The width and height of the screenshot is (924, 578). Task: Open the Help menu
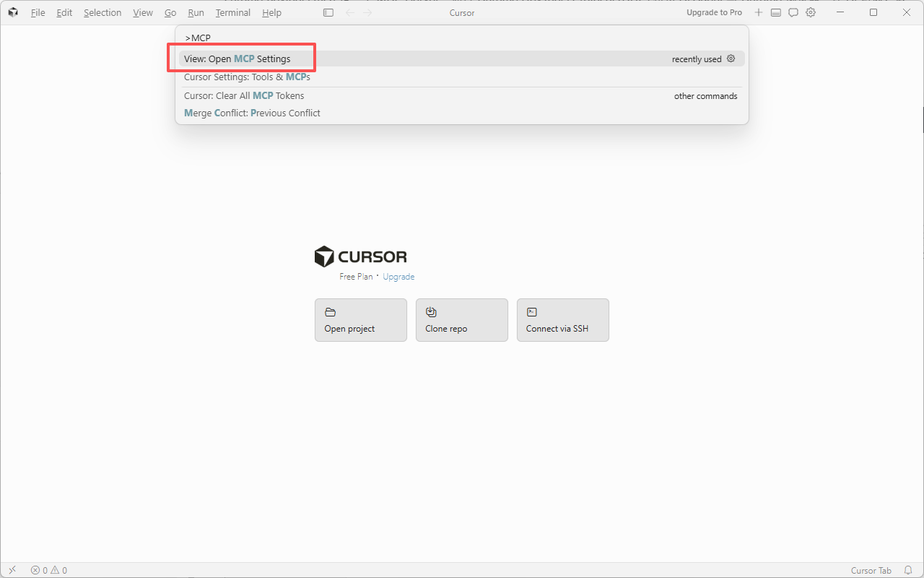(271, 12)
